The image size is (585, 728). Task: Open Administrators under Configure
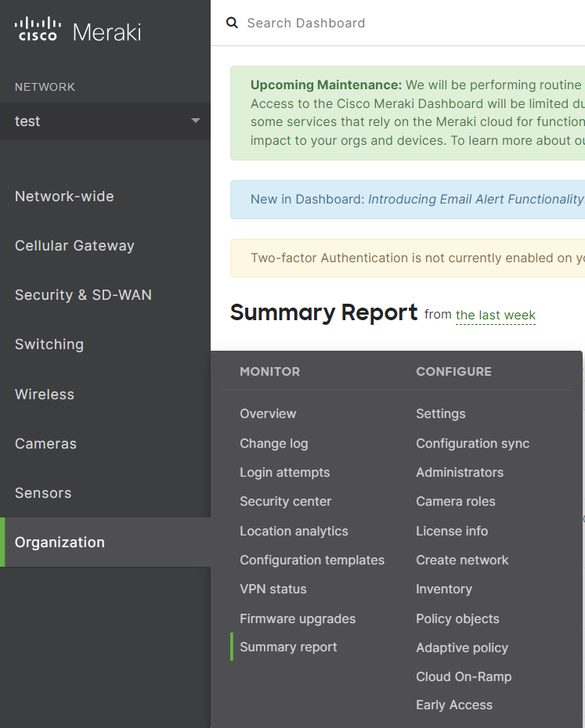(x=460, y=472)
